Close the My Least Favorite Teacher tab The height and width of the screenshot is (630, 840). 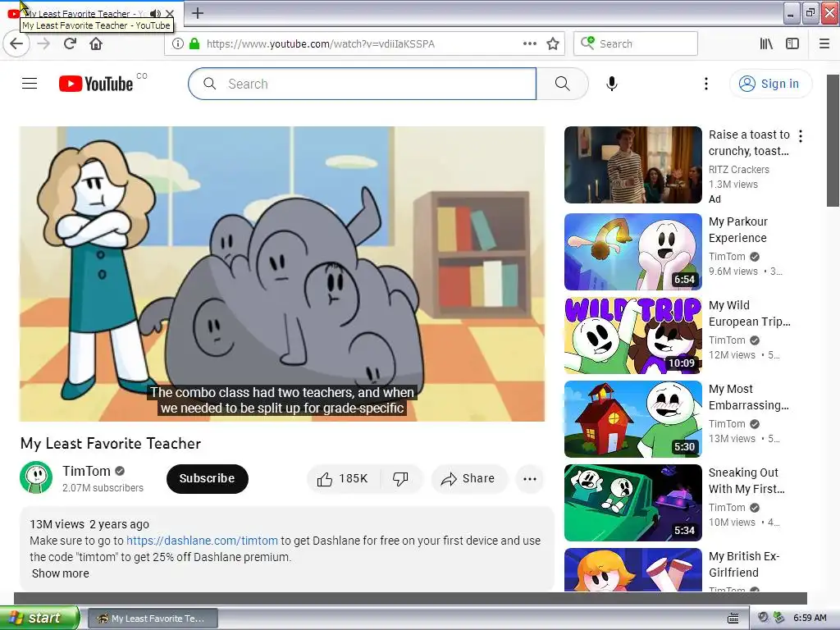[x=170, y=13]
